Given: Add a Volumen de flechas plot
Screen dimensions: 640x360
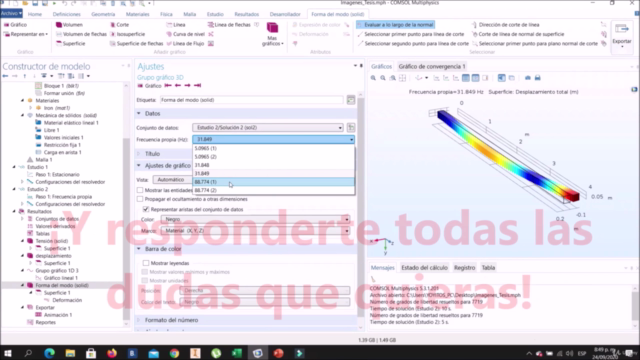Looking at the screenshot, I should pyautogui.click(x=81, y=34).
